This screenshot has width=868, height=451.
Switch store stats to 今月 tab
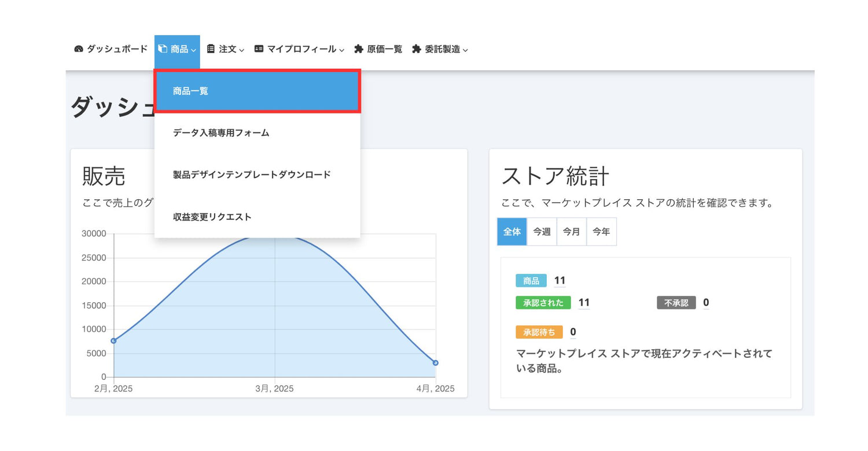[572, 232]
